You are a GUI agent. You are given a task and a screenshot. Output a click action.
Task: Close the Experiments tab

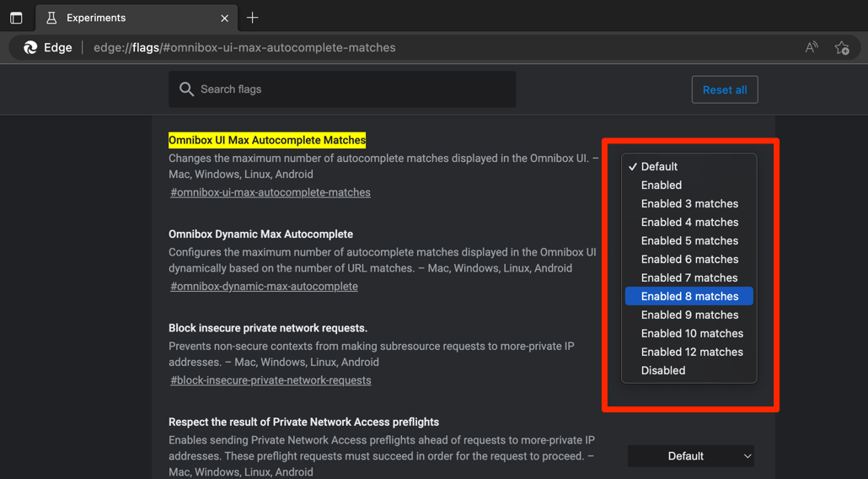point(224,18)
